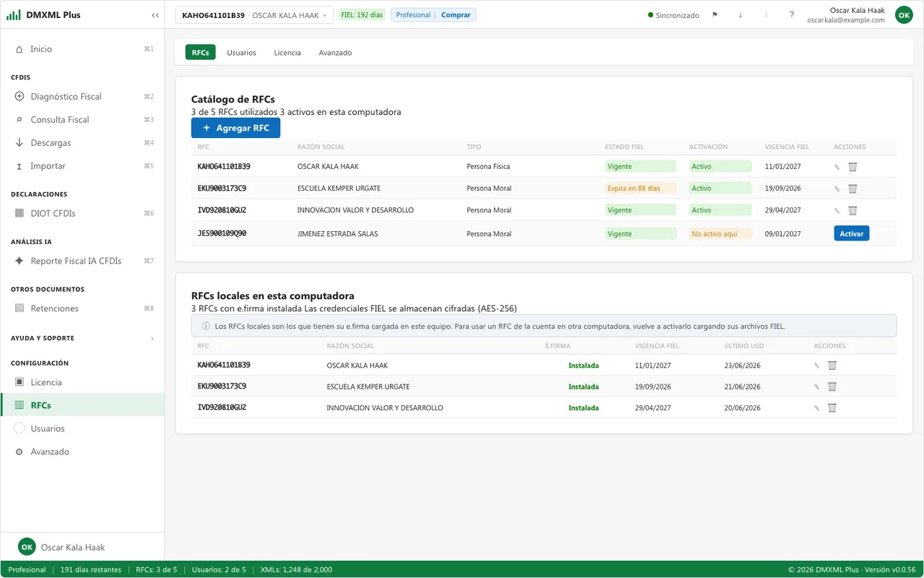
Task: Open help with the question mark icon
Action: click(792, 14)
